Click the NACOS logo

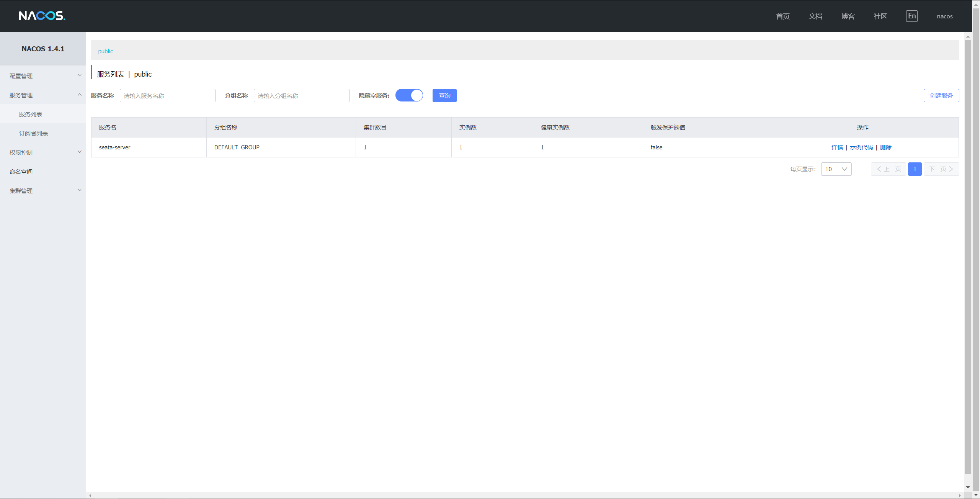42,16
